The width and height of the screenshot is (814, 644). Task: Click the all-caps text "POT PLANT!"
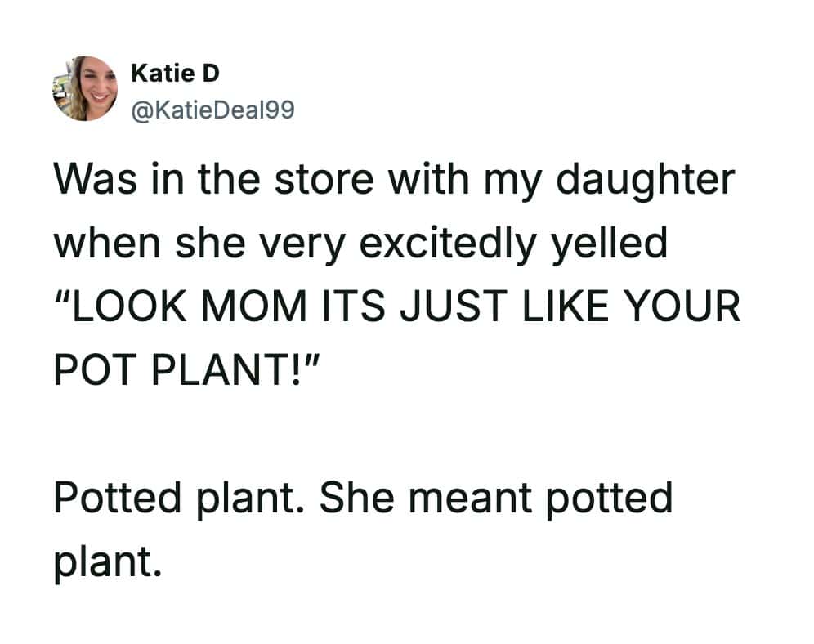tap(185, 373)
